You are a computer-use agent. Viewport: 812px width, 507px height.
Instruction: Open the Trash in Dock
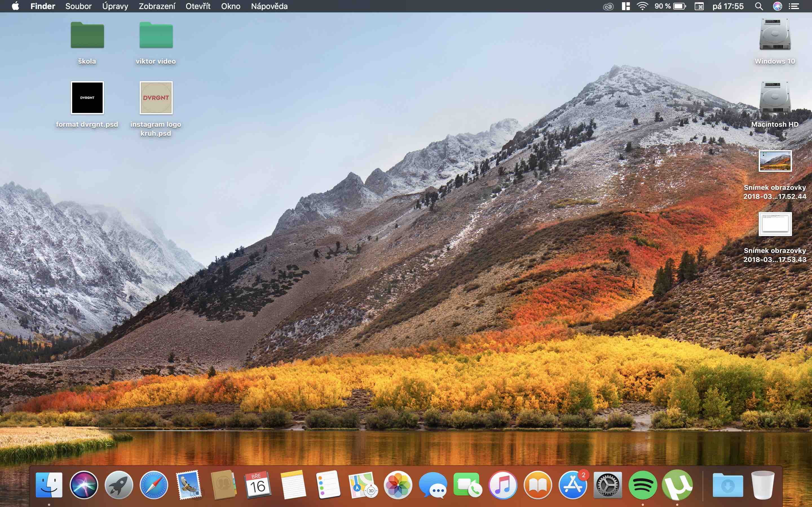(763, 485)
